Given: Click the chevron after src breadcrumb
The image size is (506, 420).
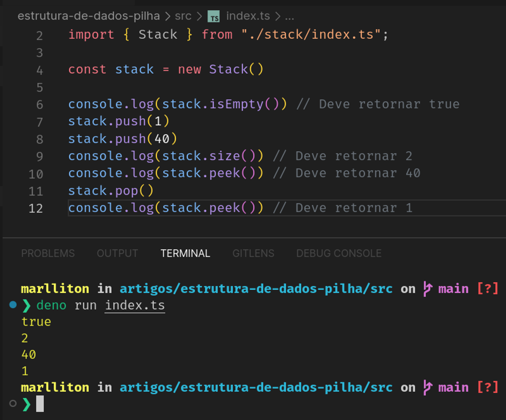Looking at the screenshot, I should [199, 17].
